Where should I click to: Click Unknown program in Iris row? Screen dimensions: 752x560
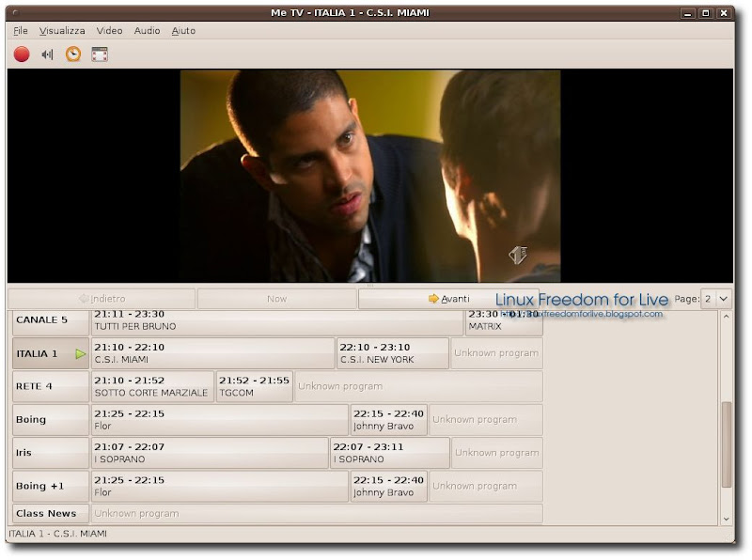coord(497,453)
